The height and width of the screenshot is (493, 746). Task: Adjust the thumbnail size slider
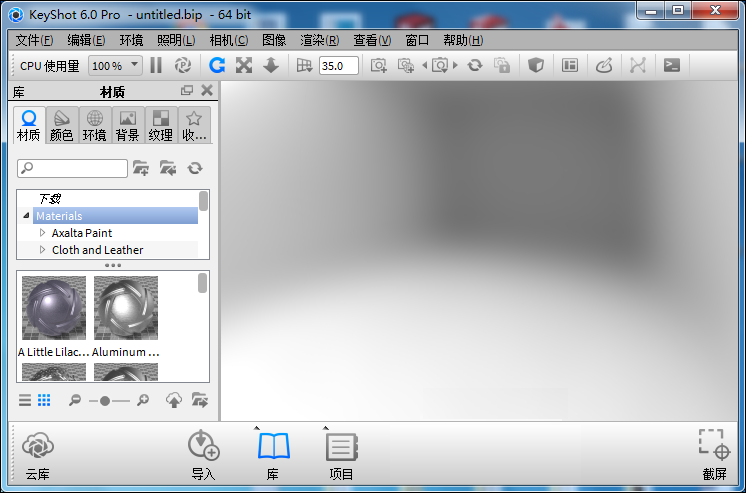(x=105, y=401)
